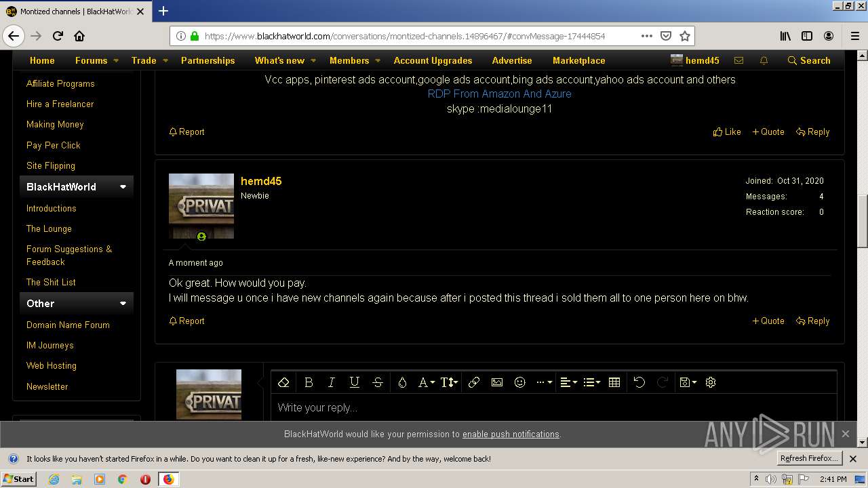This screenshot has width=868, height=488.
Task: Expand the Forums menu arrow
Action: (x=116, y=60)
